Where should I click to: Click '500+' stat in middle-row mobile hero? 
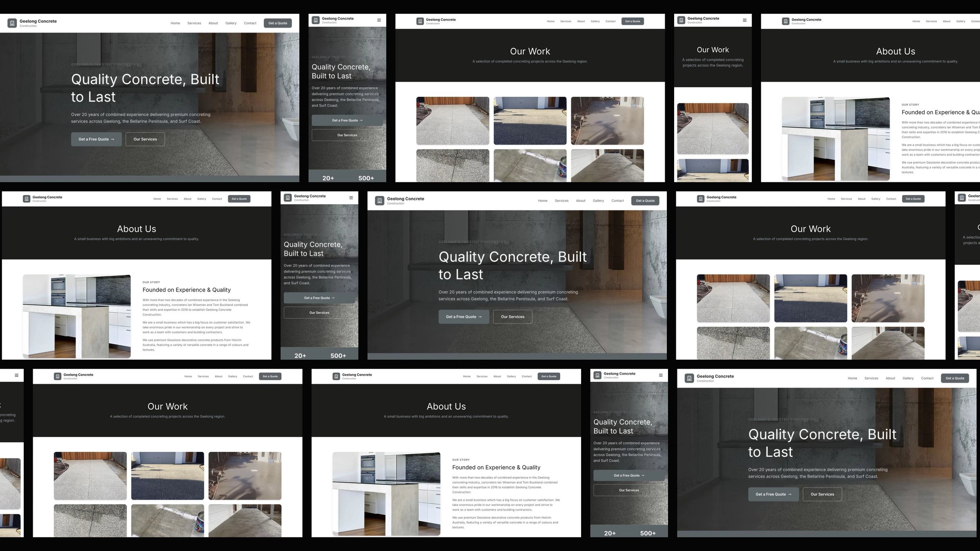[338, 356]
